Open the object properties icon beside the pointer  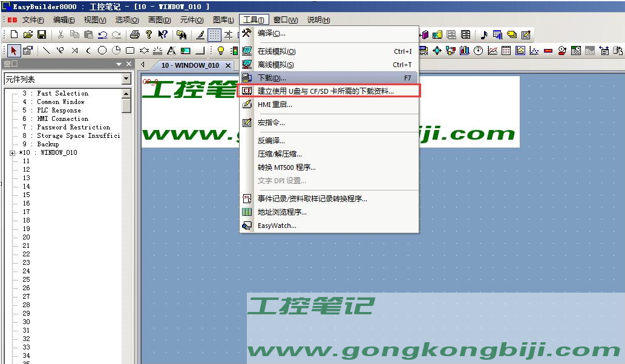[27, 51]
